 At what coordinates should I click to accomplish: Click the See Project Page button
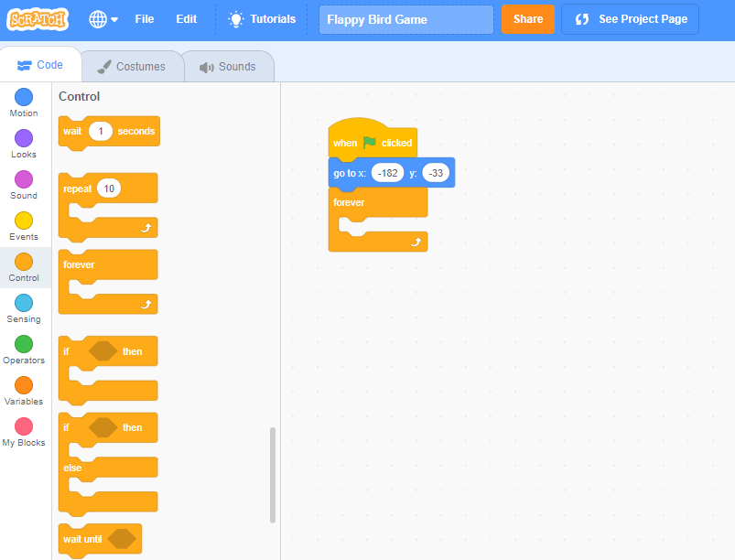tap(630, 19)
